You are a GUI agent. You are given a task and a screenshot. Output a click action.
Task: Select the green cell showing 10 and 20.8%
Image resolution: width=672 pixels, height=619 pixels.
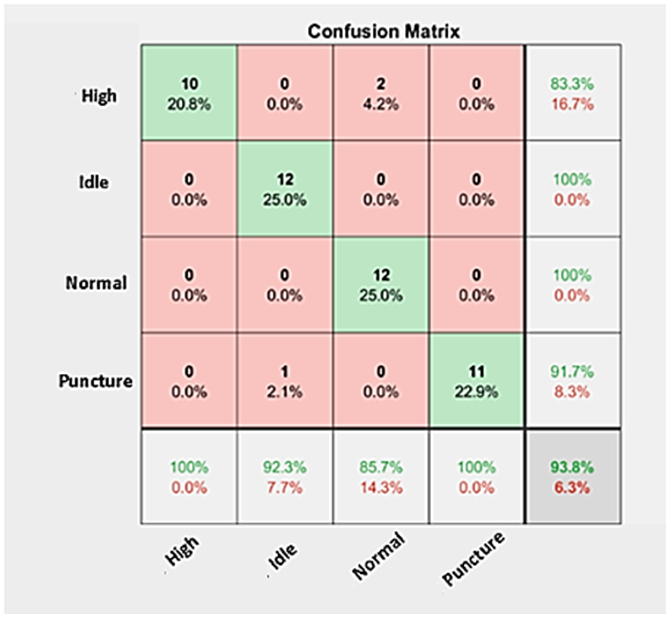pyautogui.click(x=189, y=93)
